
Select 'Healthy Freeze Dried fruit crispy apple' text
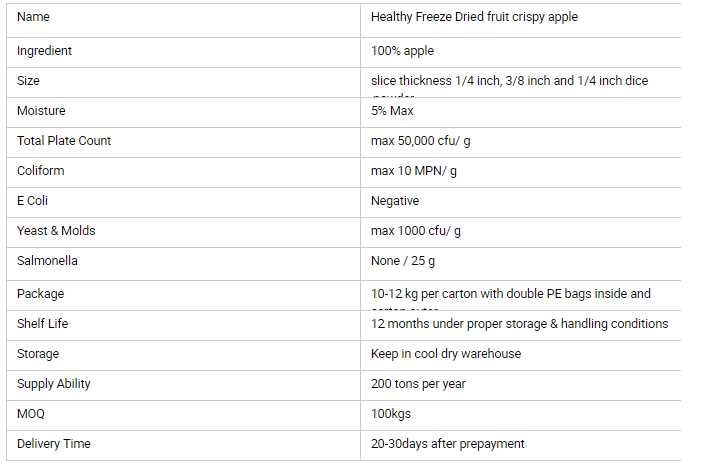(x=474, y=17)
